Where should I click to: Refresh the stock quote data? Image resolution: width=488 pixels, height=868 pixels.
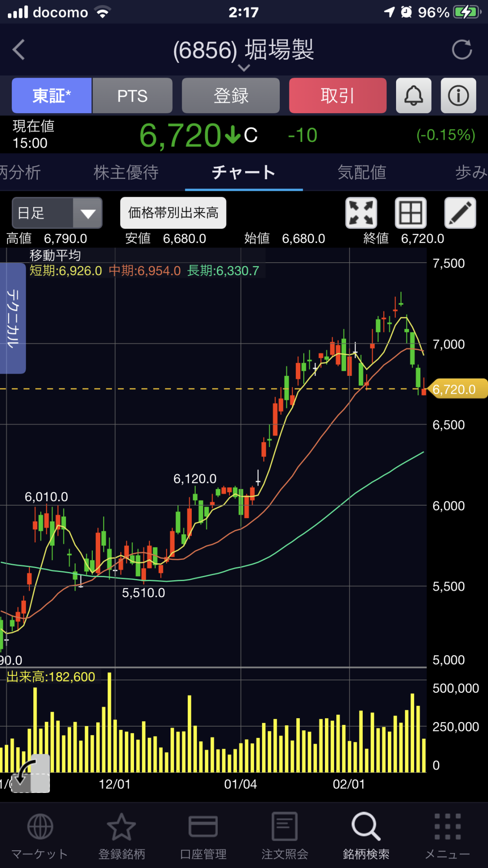click(462, 49)
